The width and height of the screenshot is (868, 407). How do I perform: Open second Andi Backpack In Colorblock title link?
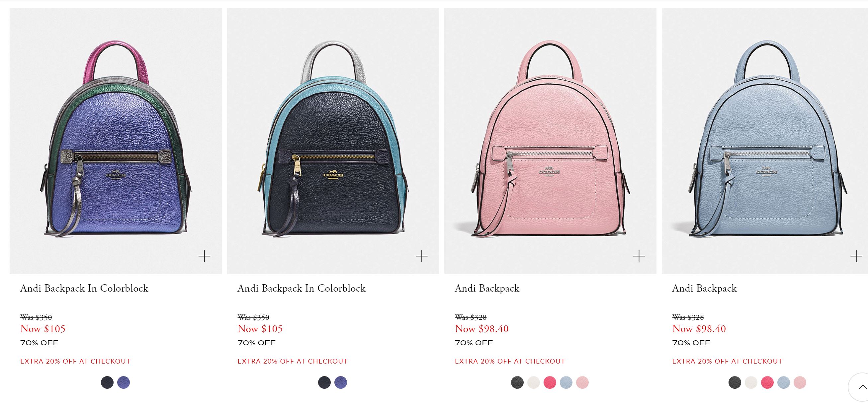click(302, 289)
